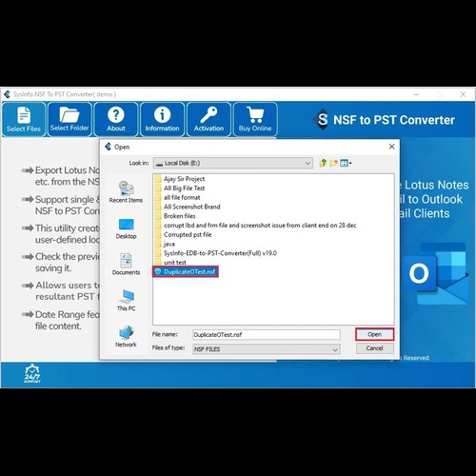476x476 pixels.
Task: Select the all file format folder
Action: [x=177, y=197]
